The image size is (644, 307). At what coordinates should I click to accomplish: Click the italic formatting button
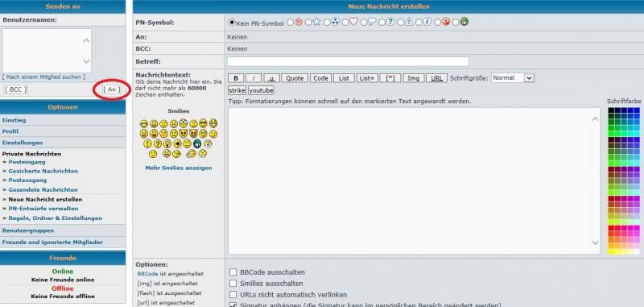pyautogui.click(x=254, y=78)
